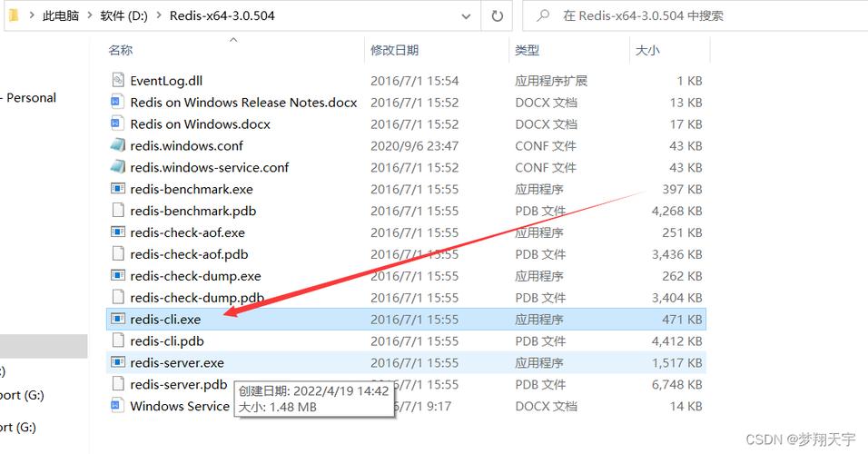Click the 应用程序扩展 type cell
This screenshot has width=868, height=454.
(551, 81)
